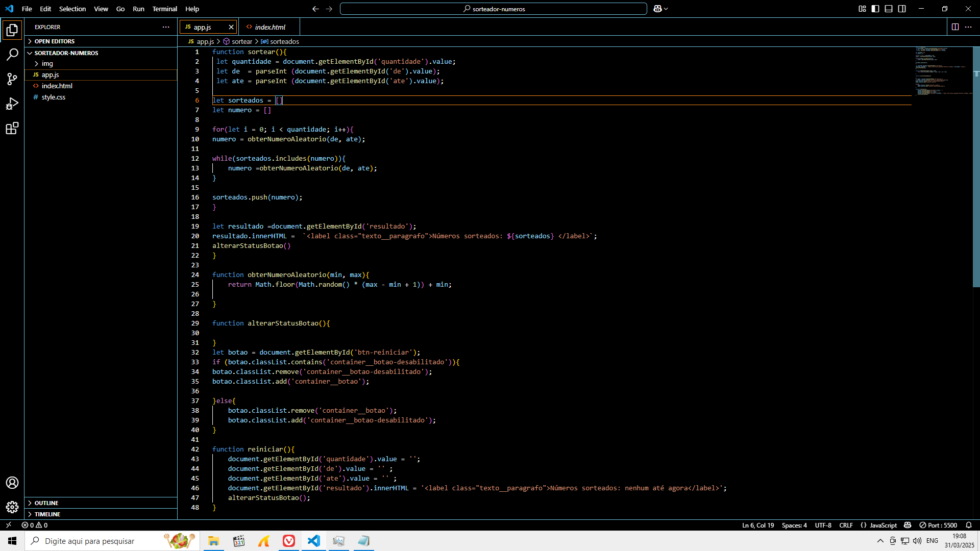Open remote window indicator in status bar

[8, 525]
